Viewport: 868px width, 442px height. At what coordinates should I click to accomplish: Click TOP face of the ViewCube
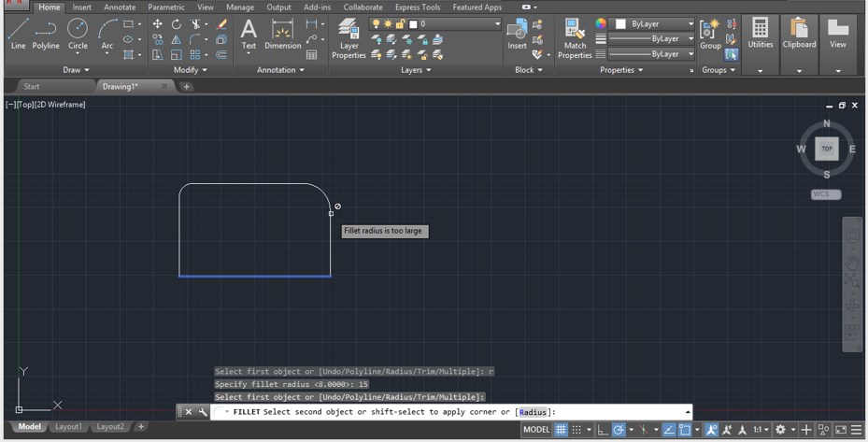(826, 149)
